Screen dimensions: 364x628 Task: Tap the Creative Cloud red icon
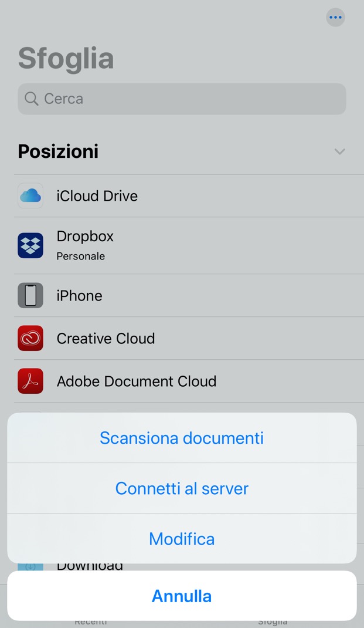(30, 338)
